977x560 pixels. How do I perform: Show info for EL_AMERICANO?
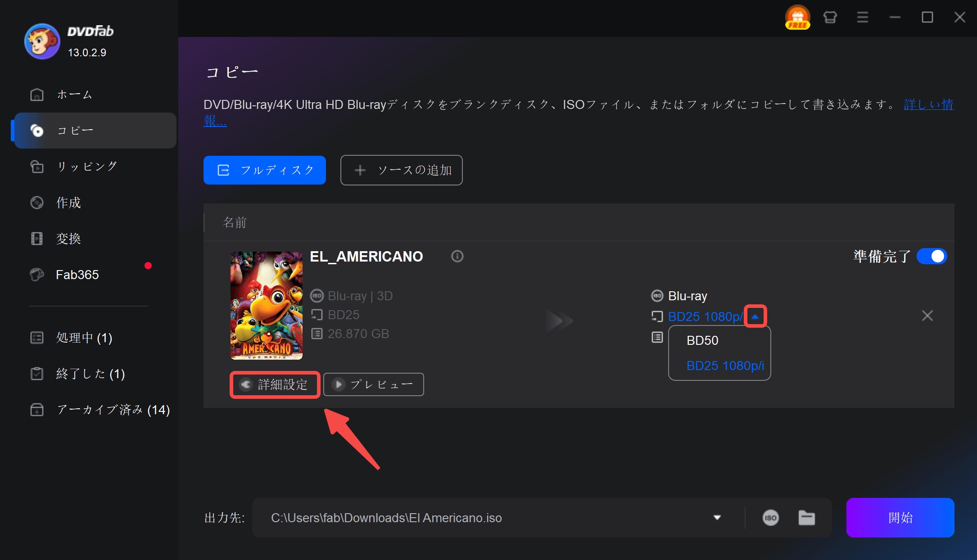(457, 256)
